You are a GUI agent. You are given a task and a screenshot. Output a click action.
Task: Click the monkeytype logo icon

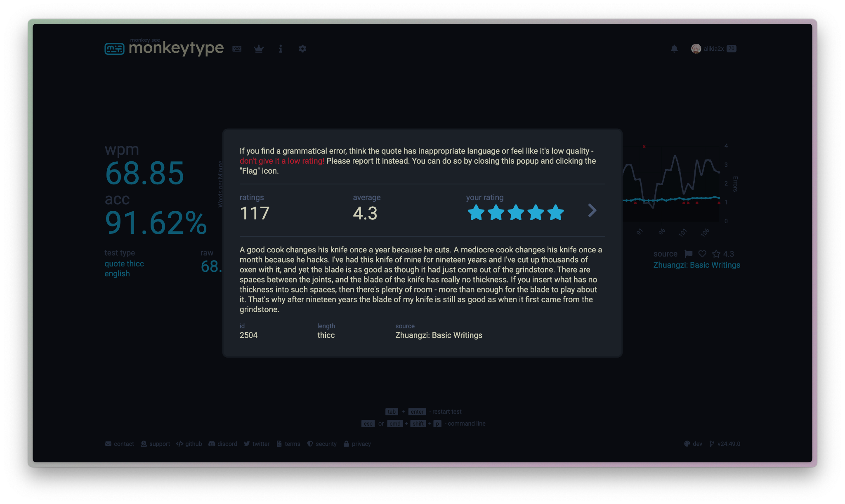(114, 49)
